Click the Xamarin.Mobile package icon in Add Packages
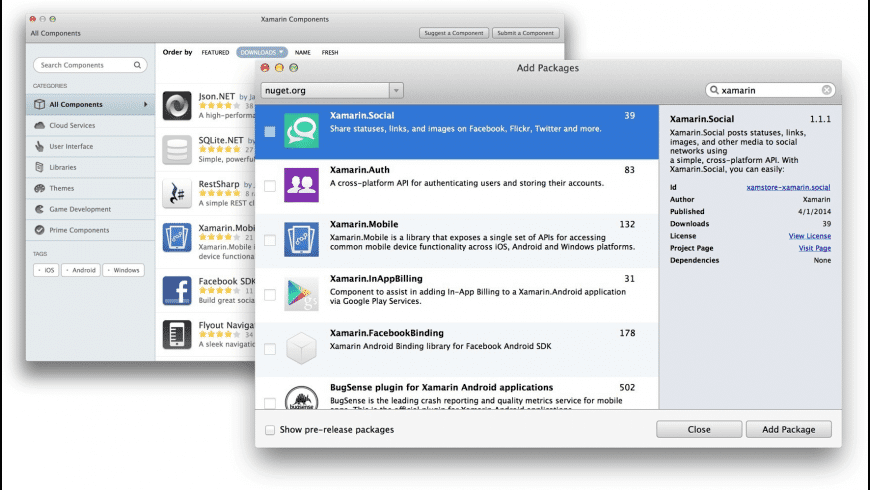This screenshot has height=490, width=870. coord(301,239)
